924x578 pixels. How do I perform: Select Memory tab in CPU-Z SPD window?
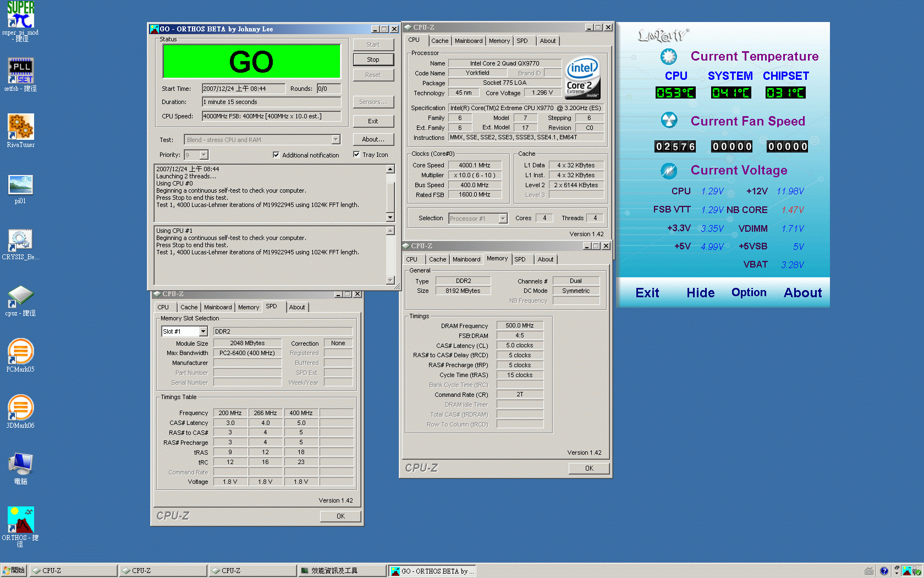[x=249, y=307]
